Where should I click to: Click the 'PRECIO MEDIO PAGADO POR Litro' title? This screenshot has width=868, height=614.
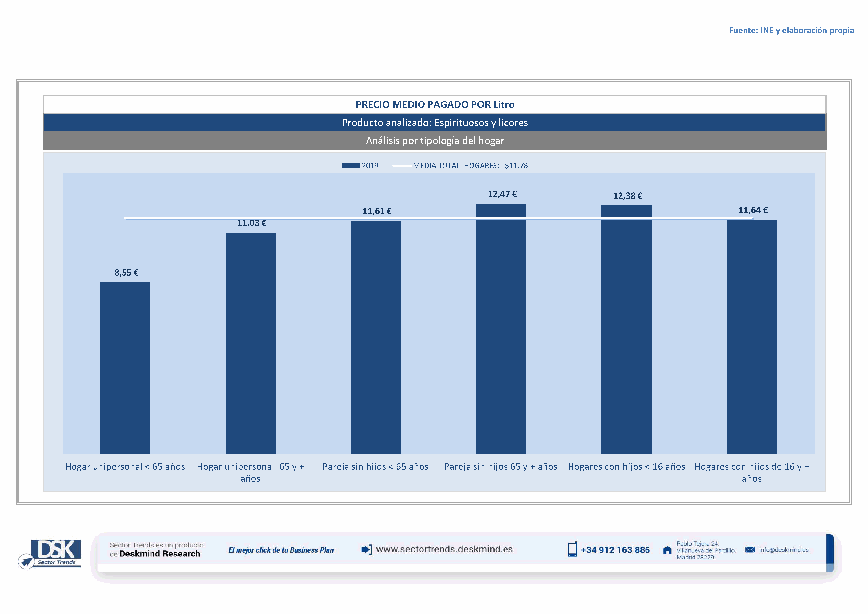coord(435,105)
